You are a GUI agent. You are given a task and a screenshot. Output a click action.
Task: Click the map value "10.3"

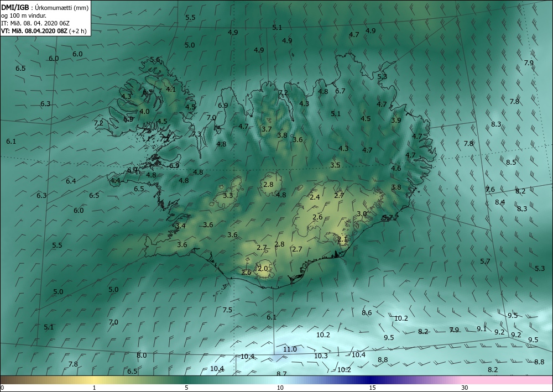pyautogui.click(x=321, y=356)
